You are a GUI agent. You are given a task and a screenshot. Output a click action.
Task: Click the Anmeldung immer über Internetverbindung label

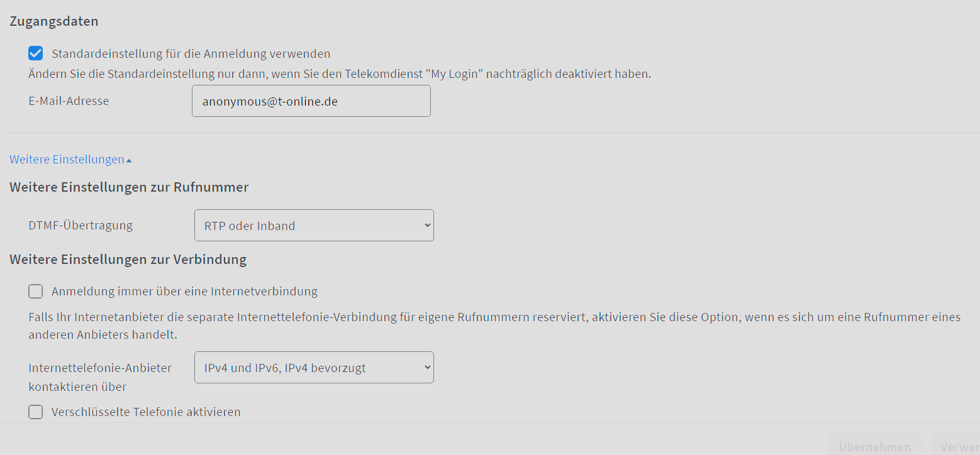click(184, 291)
